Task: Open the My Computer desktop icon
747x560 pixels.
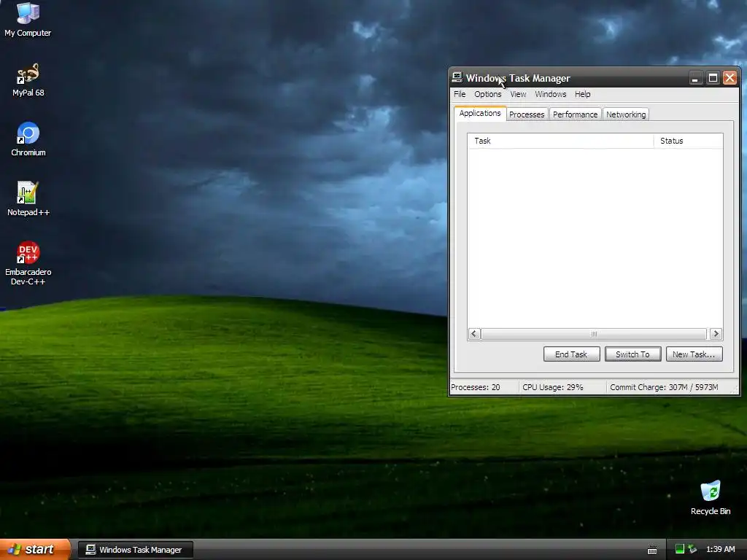Action: [28, 19]
